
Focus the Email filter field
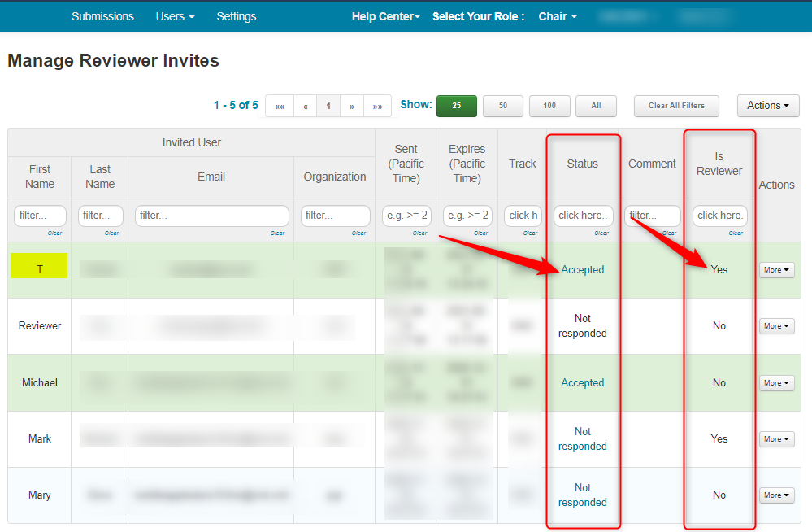tap(212, 216)
